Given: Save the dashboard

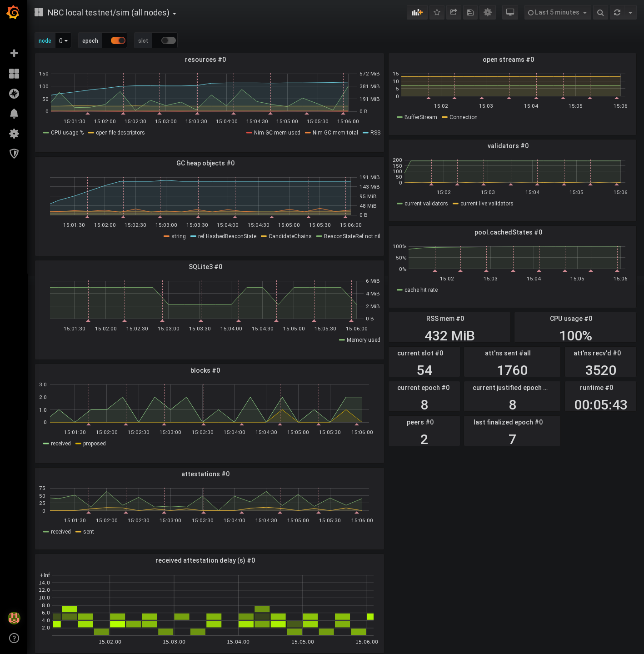Looking at the screenshot, I should tap(470, 12).
